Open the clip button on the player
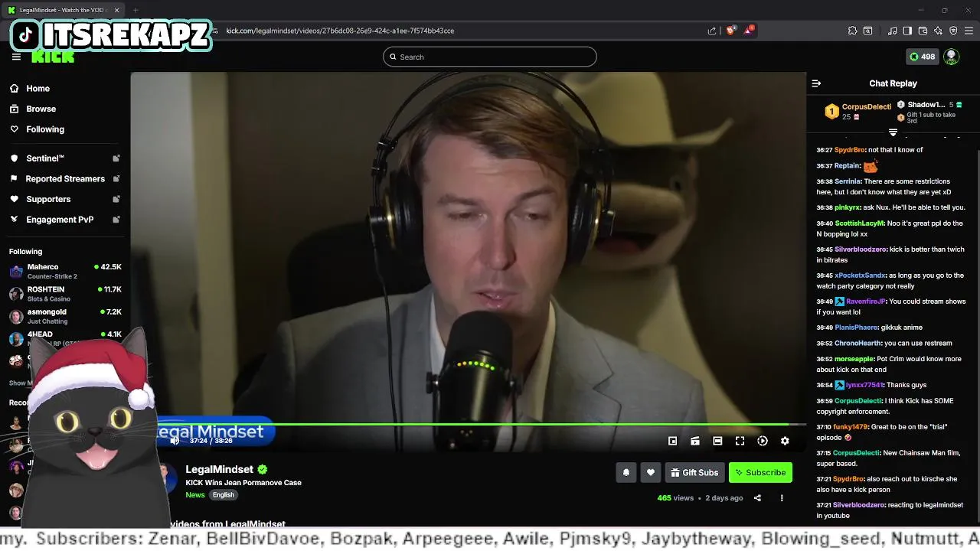Screen dimensions: 980x551 695,441
